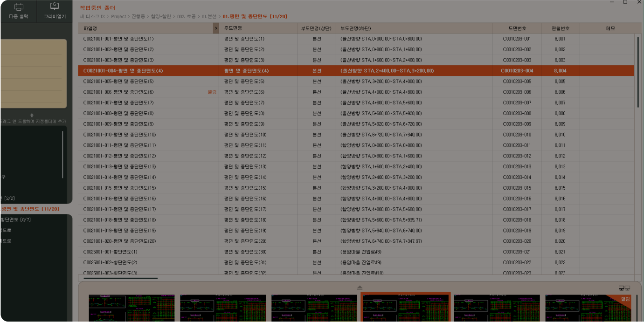The width and height of the screenshot is (644, 322).
Task: Click 새 디스크 D: in breadcrumb
Action: coord(92,16)
